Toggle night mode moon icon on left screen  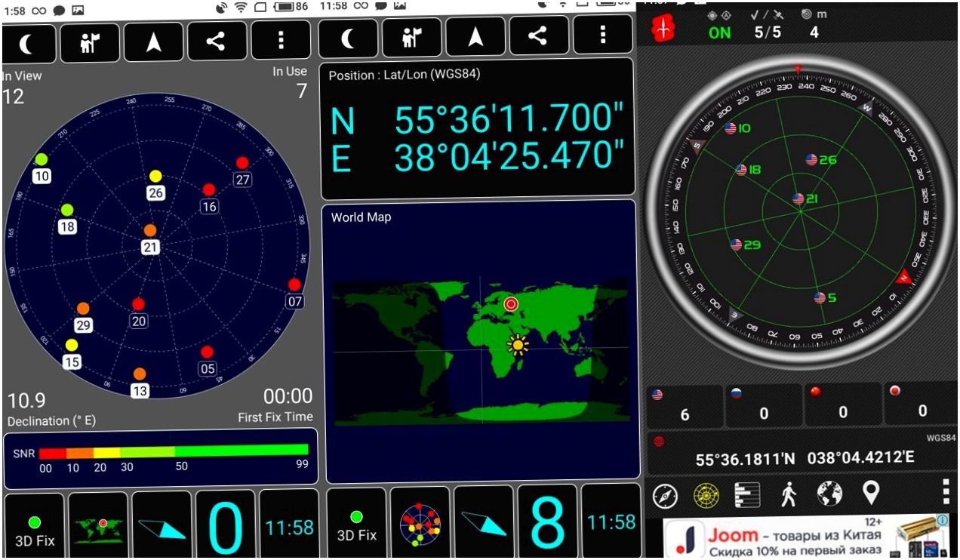pyautogui.click(x=28, y=43)
